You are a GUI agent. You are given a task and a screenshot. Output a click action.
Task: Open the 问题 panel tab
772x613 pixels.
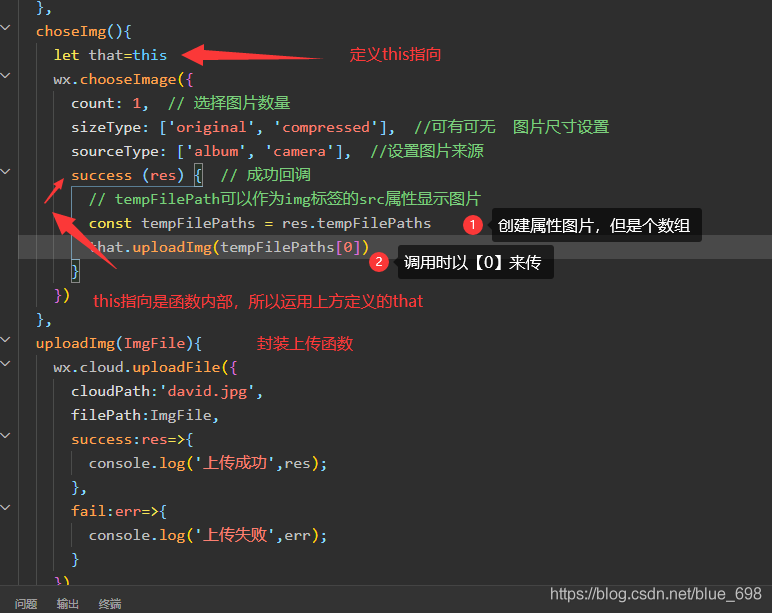[26, 604]
